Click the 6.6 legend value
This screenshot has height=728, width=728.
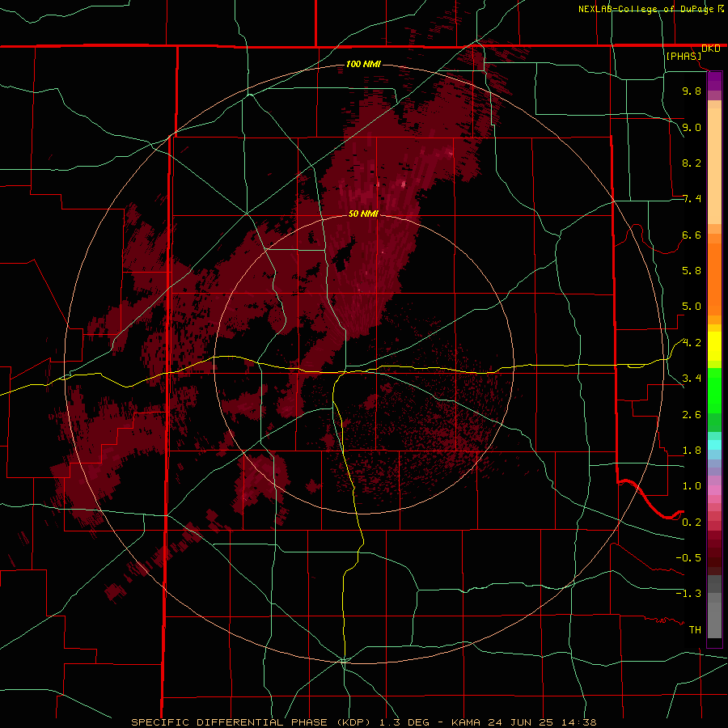tap(692, 235)
